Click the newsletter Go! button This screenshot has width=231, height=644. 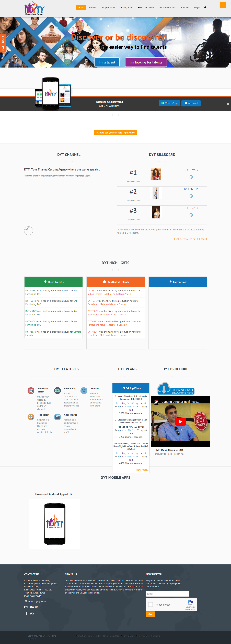pos(150,614)
